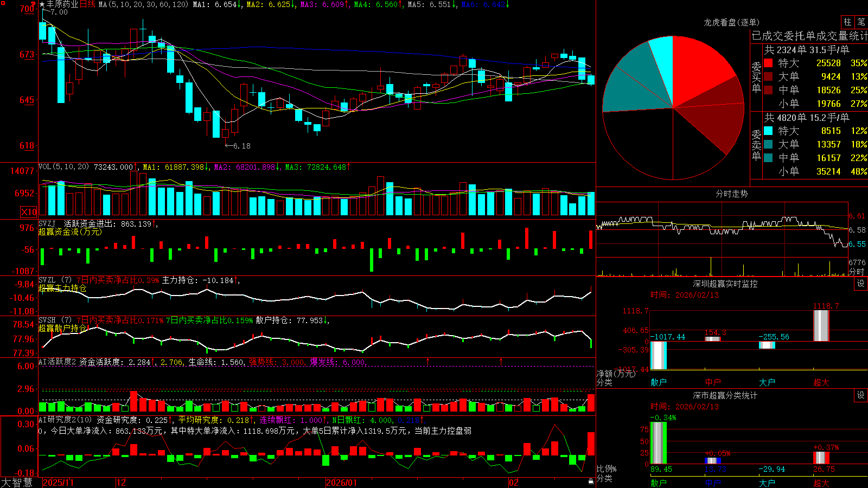868x488 pixels.
Task: Click the MA(5,10,20,30,60,120) indicator label
Action: click(x=143, y=4)
